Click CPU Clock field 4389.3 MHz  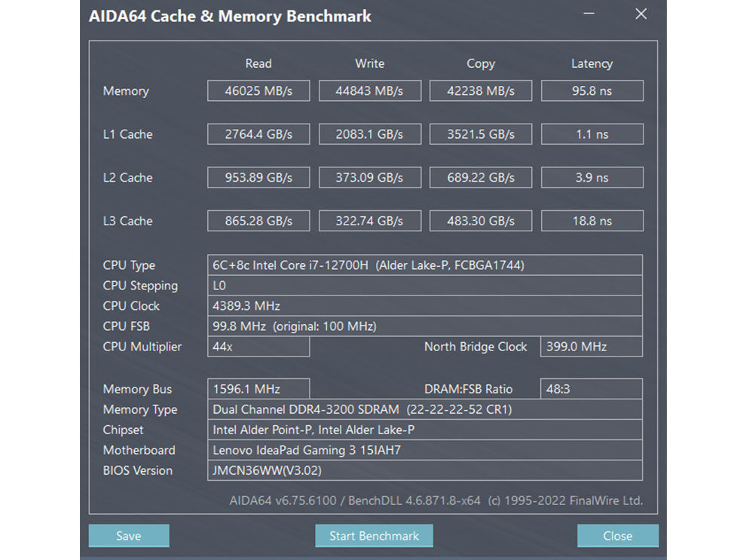click(x=425, y=306)
